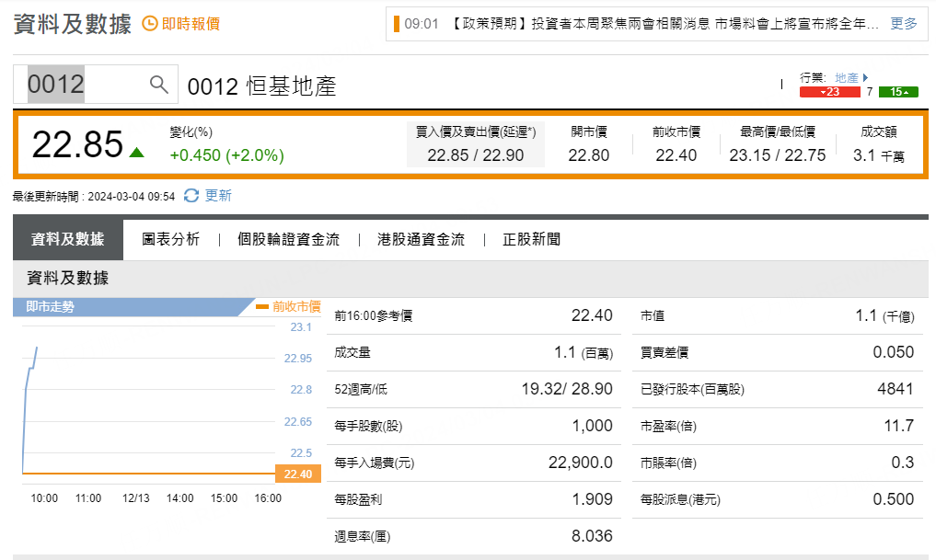This screenshot has height=560, width=936.
Task: Click the 23.1 chart axis label
Action: click(x=301, y=326)
